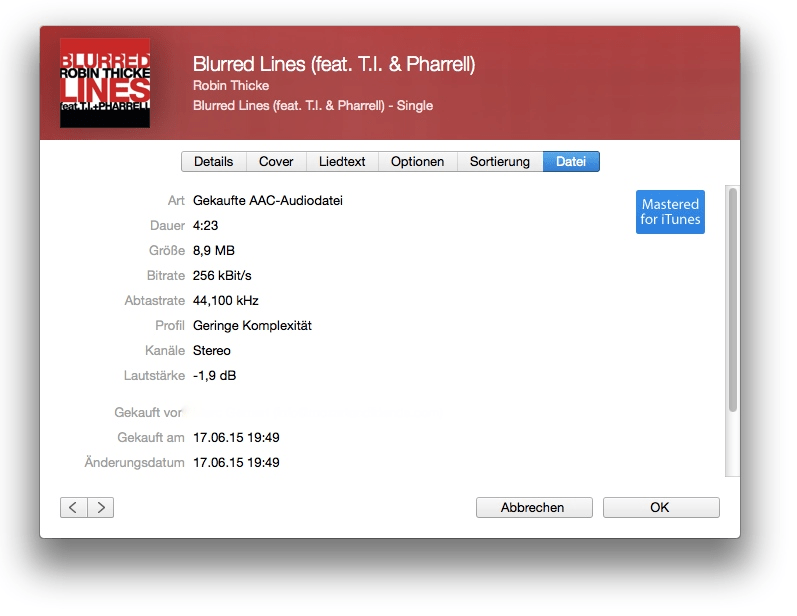Click the size value 8,9 MB

pos(213,250)
